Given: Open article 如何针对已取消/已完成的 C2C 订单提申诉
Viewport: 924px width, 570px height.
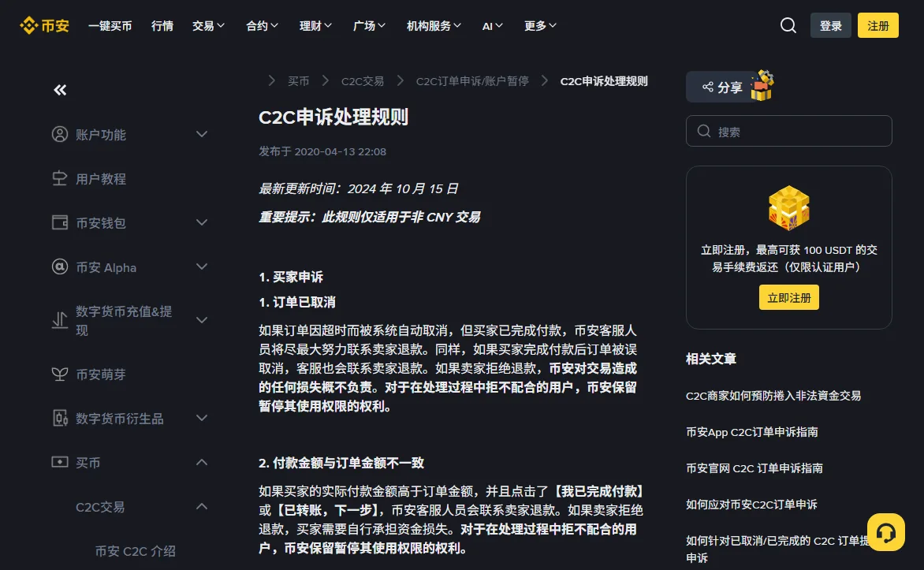Looking at the screenshot, I should [777, 549].
